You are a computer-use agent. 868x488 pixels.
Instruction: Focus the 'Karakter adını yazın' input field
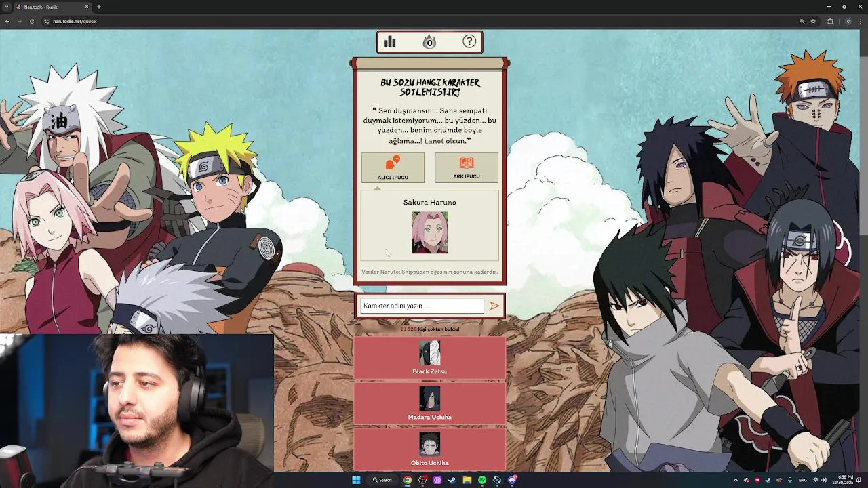(x=422, y=306)
